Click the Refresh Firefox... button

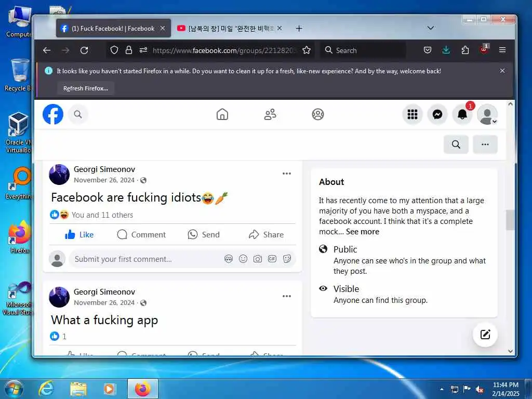(86, 88)
